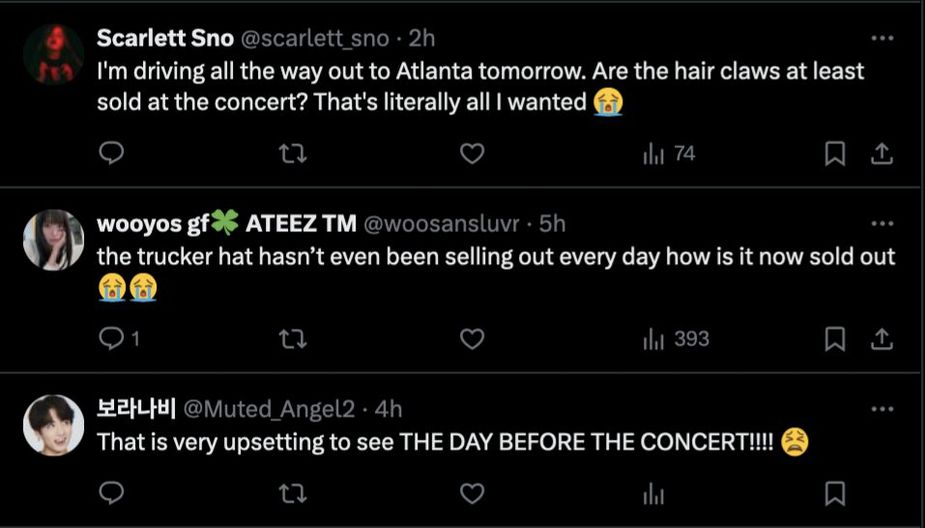Image resolution: width=925 pixels, height=528 pixels.
Task: Like the trucker hat tweet
Action: (472, 339)
